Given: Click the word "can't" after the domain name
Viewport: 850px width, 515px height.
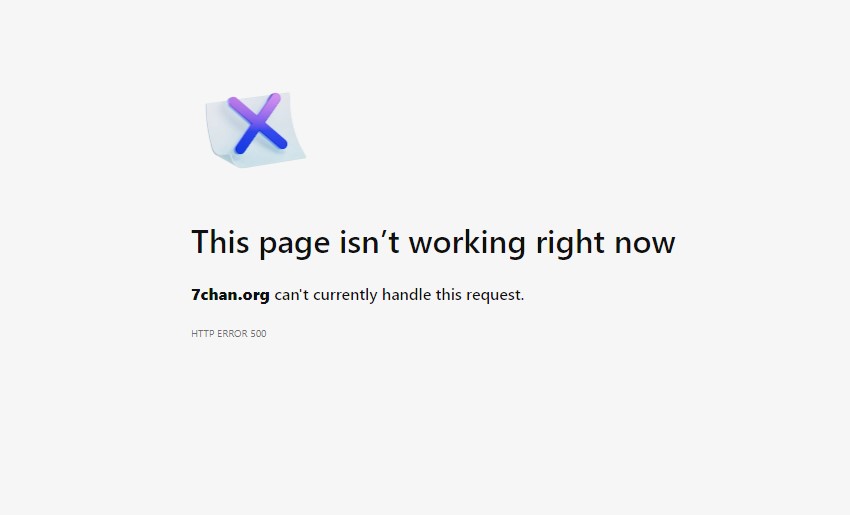Looking at the screenshot, I should 291,295.
